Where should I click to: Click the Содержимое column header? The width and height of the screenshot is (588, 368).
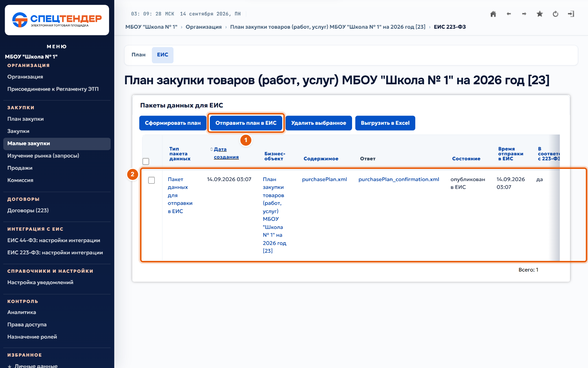tap(321, 159)
